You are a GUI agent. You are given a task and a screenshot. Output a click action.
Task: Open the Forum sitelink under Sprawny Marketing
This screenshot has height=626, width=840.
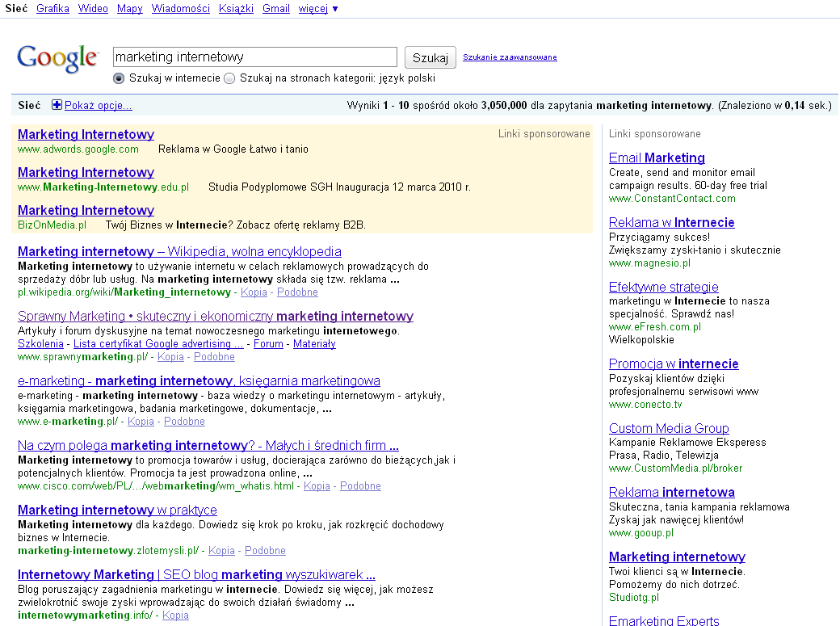[268, 344]
